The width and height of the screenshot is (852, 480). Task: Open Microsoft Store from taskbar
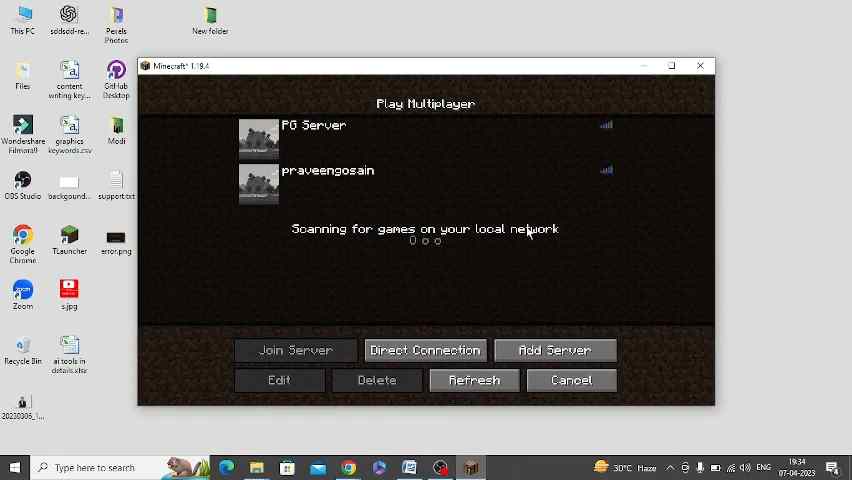click(x=287, y=467)
